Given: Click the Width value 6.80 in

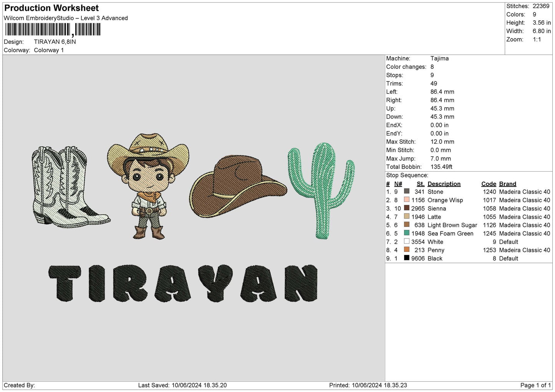Looking at the screenshot, I should [542, 31].
